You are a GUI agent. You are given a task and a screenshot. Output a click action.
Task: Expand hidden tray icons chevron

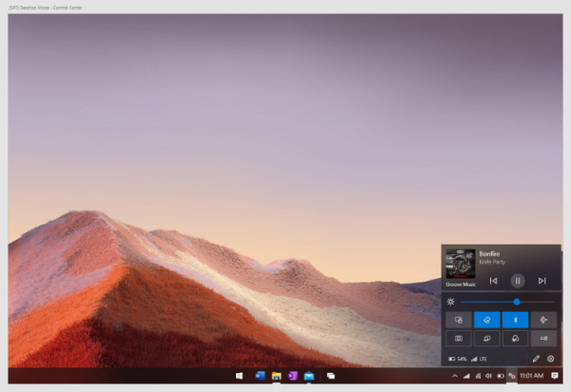[455, 376]
